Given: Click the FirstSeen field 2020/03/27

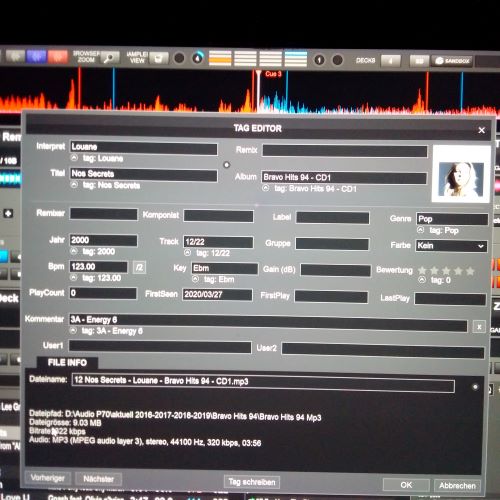Looking at the screenshot, I should coord(217,295).
